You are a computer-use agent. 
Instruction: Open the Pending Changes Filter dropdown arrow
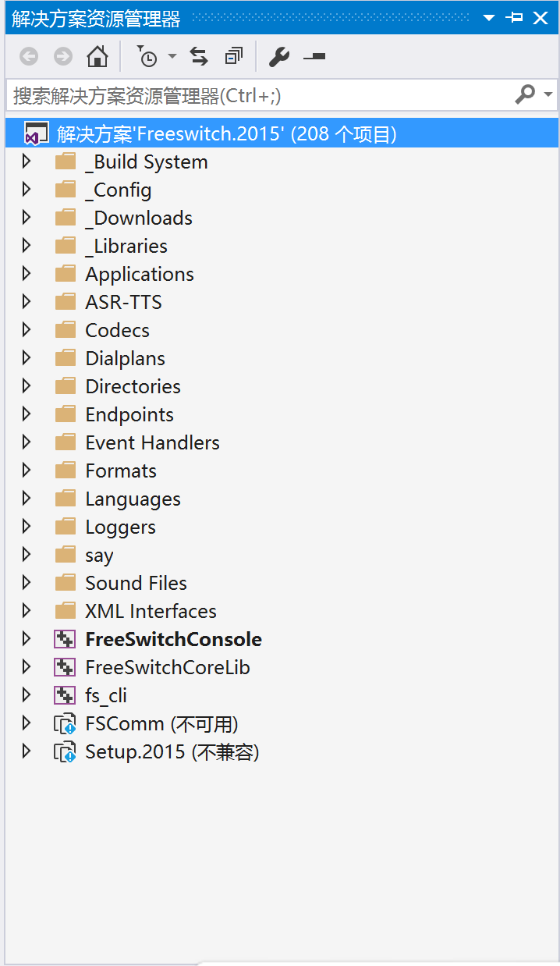[172, 56]
